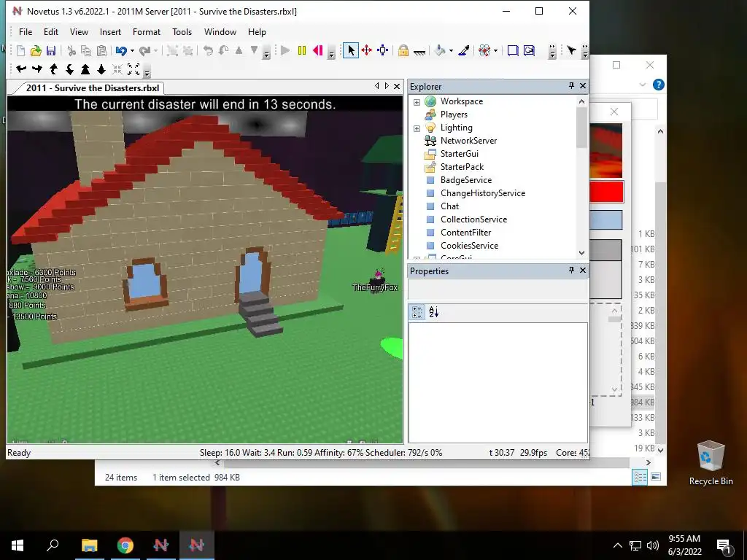Click the Copy icon in toolbar
Screen dimensions: 747x560
coord(86,50)
